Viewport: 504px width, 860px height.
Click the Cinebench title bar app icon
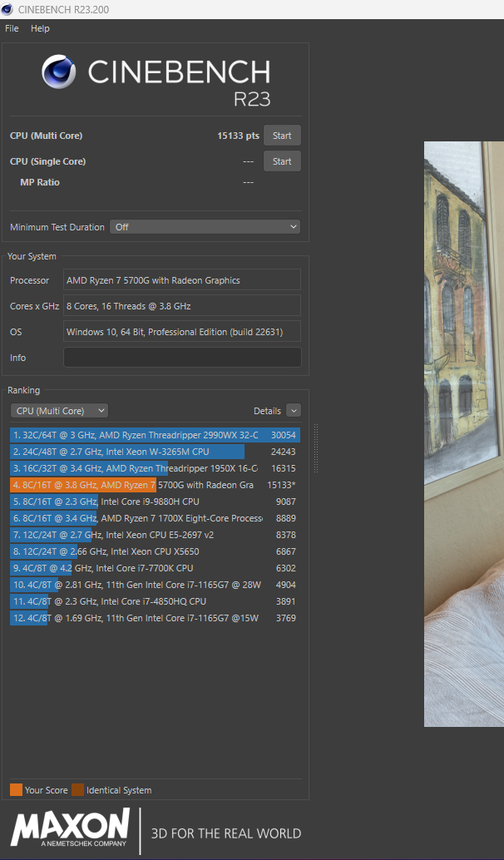pos(7,9)
